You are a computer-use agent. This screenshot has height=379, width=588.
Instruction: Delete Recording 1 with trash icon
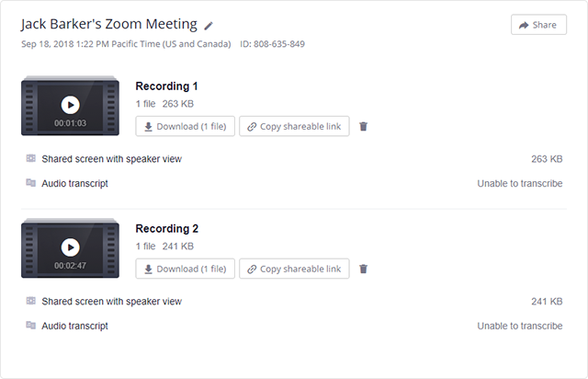[x=363, y=127]
